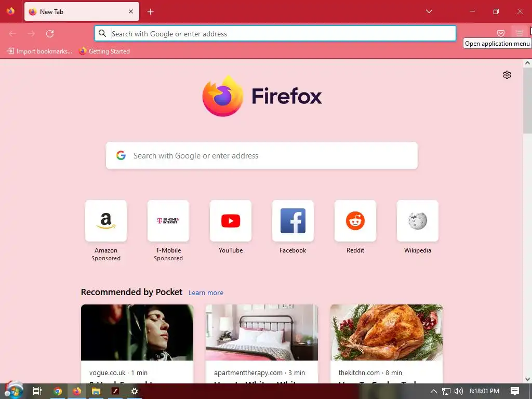
Task: Open Firefox View icon at tab bar start
Action: point(10,11)
